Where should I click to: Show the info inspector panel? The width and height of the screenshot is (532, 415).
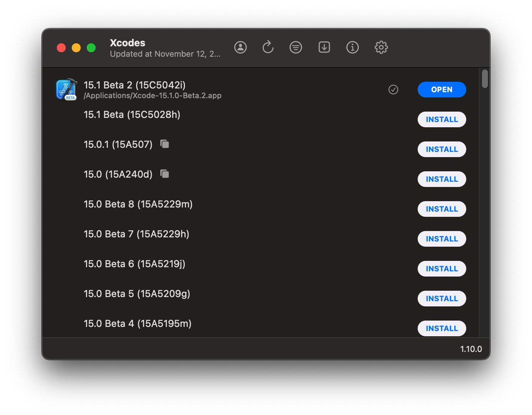tap(353, 47)
